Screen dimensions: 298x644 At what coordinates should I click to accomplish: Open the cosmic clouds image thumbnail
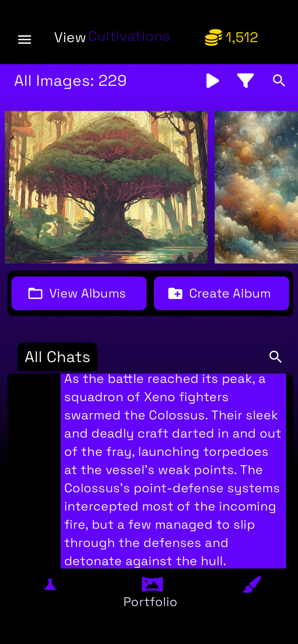click(256, 187)
